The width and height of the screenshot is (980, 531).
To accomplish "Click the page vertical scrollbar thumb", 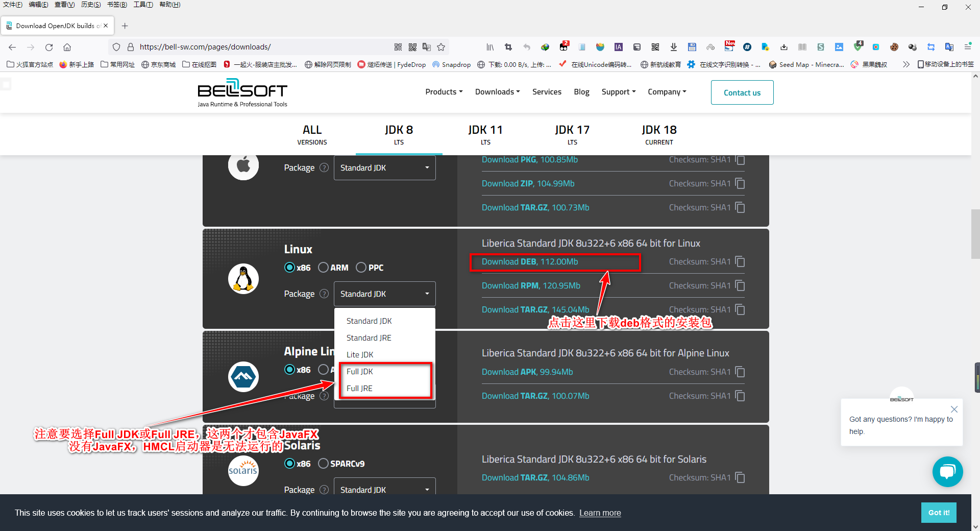I will point(975,234).
